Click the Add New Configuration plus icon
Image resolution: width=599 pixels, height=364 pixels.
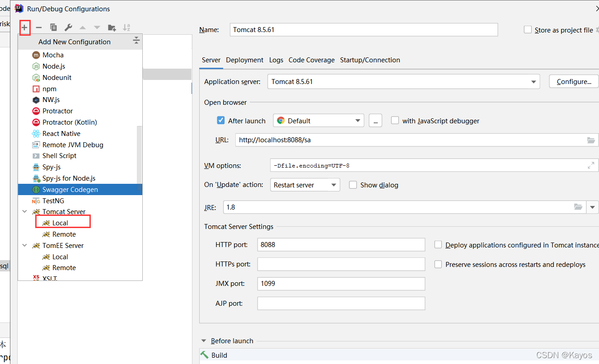[24, 27]
